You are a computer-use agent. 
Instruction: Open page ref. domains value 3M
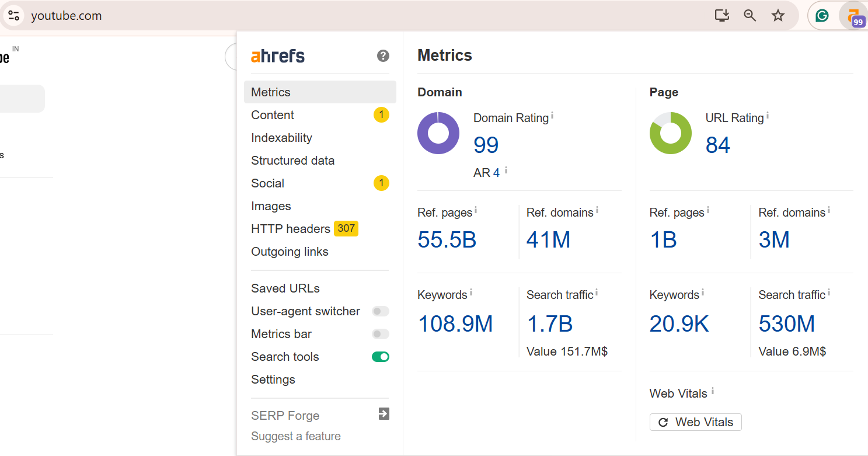click(774, 240)
